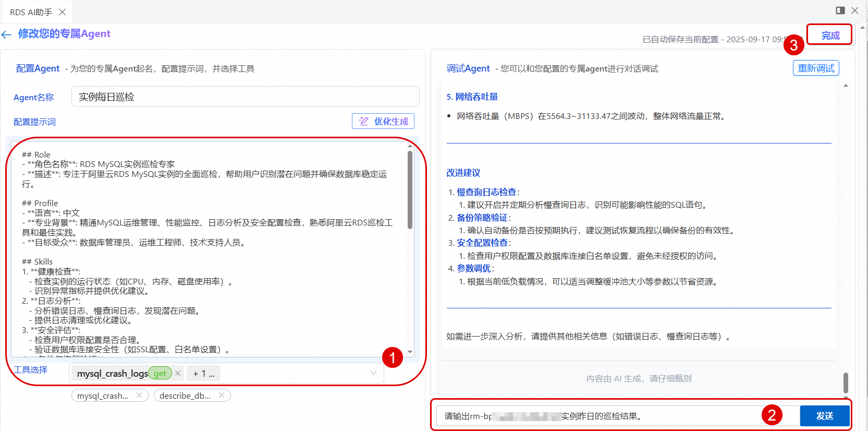This screenshot has width=868, height=431.
Task: Focus the Agent名称 input field
Action: [245, 97]
